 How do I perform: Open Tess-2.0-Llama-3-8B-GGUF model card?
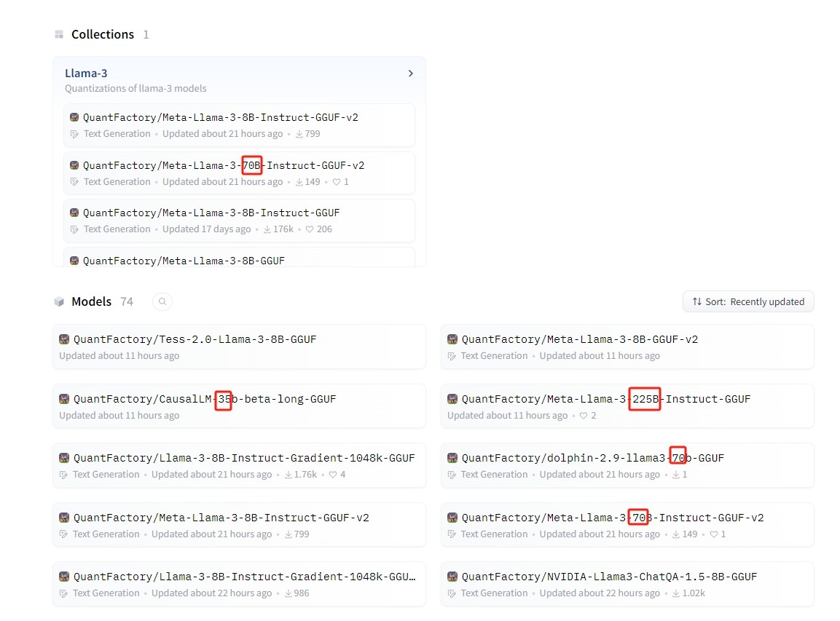click(x=239, y=347)
